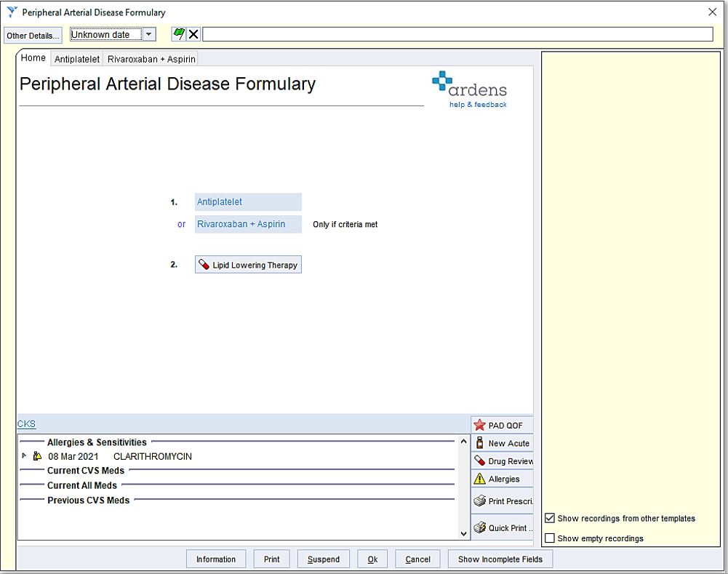Enable Show empty recordings
Viewport: 728px width, 574px height.
coord(549,538)
